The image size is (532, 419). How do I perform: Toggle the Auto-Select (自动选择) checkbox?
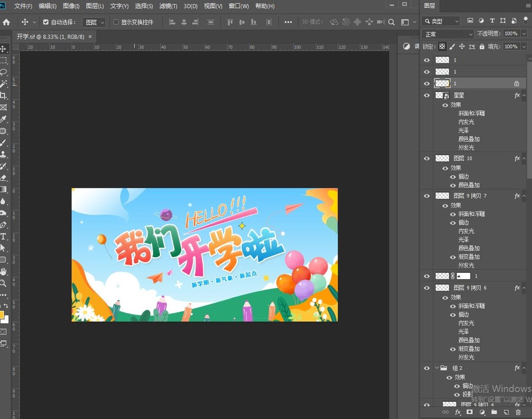click(46, 22)
